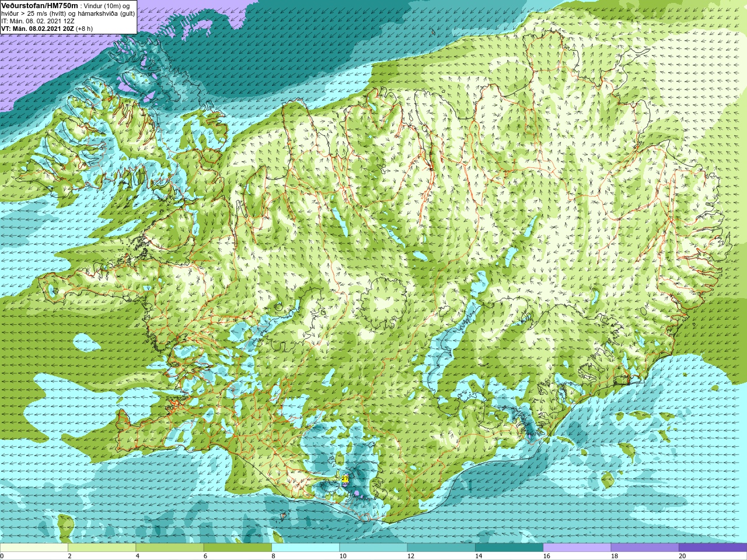Select the 8–10 m/s light cyan legend swatch
The image size is (747, 560).
305,548
